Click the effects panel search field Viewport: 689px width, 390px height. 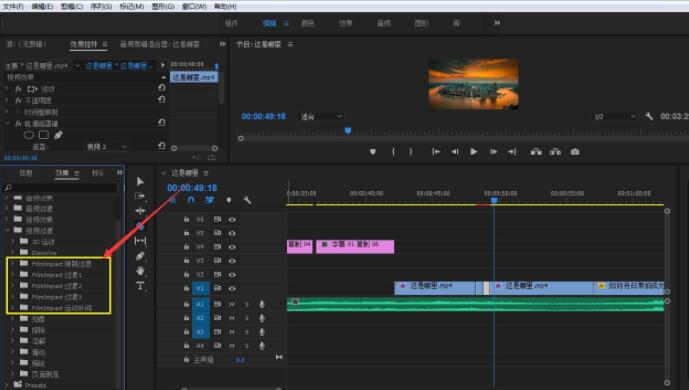coord(60,188)
